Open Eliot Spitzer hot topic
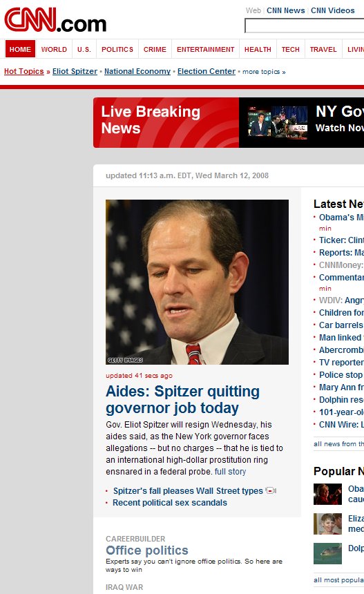This screenshot has width=364, height=594. [75, 71]
